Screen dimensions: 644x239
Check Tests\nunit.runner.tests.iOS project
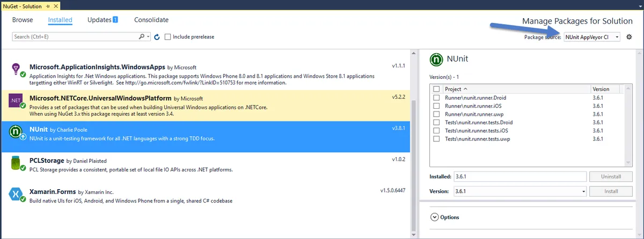pyautogui.click(x=436, y=131)
